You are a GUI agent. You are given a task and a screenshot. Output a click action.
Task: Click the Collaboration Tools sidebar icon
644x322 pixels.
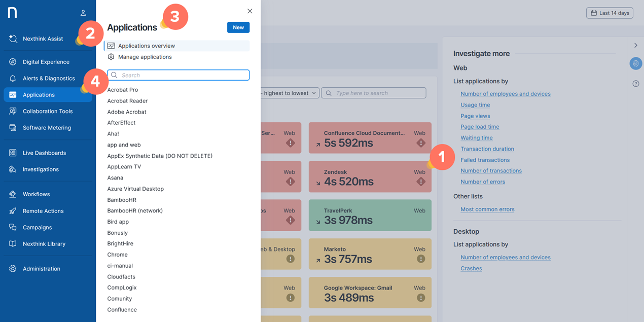pos(13,111)
